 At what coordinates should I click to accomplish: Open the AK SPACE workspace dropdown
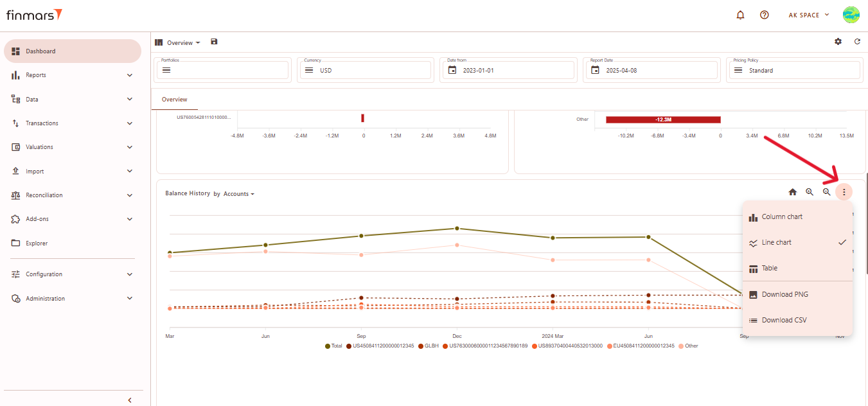(x=808, y=15)
